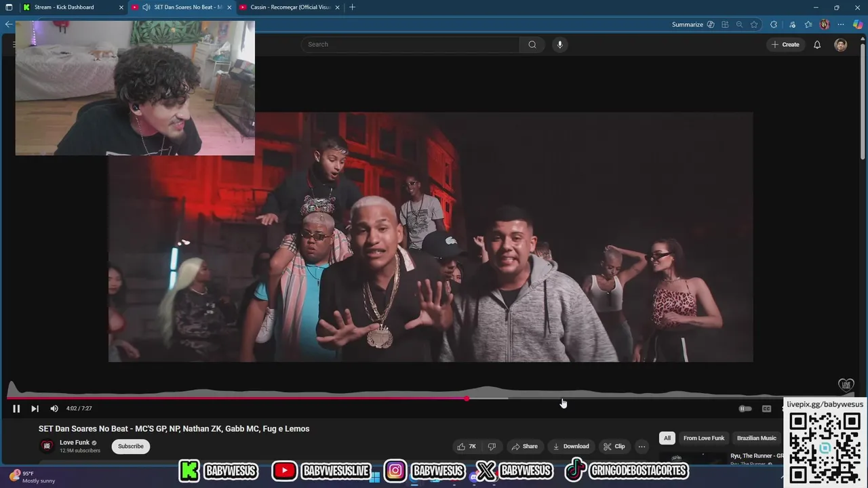This screenshot has height=488, width=868.
Task: Subscribe to the Love Funk channel
Action: coord(131,447)
